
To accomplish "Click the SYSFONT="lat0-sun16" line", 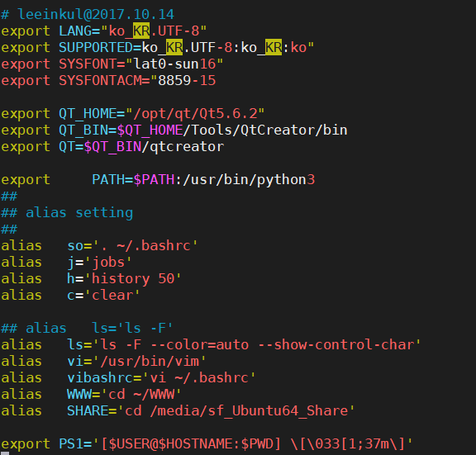I will (112, 64).
